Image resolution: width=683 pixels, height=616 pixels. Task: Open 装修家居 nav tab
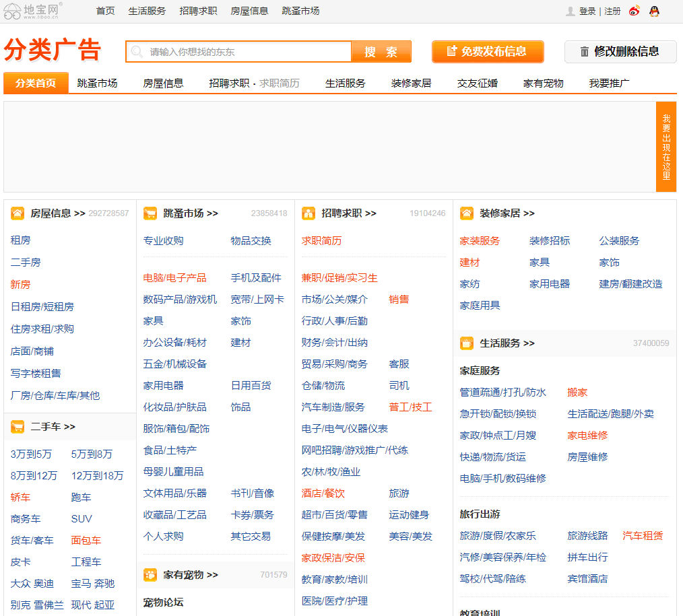411,83
